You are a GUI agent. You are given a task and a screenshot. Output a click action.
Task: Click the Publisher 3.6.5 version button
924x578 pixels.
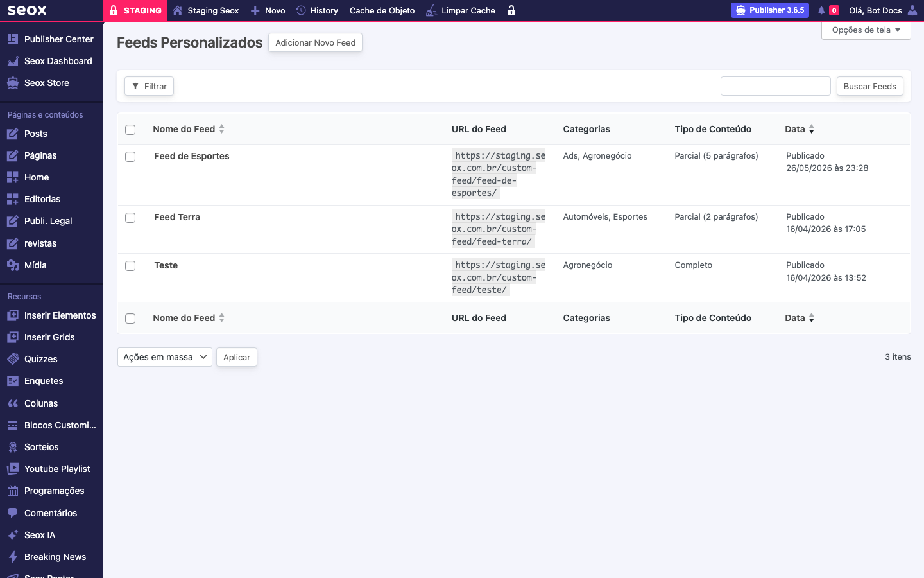pos(769,10)
